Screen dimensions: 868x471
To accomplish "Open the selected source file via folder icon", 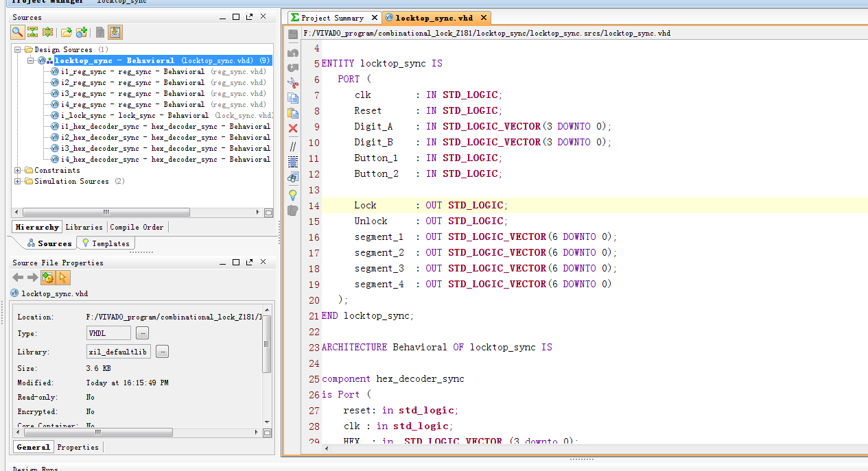I will pos(67,32).
